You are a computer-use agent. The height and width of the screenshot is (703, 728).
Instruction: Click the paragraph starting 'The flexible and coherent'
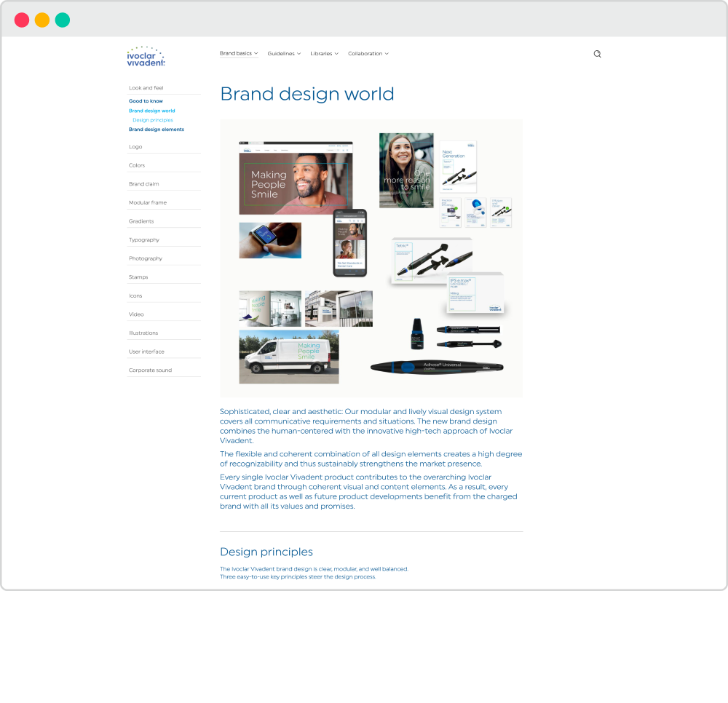coord(371,459)
